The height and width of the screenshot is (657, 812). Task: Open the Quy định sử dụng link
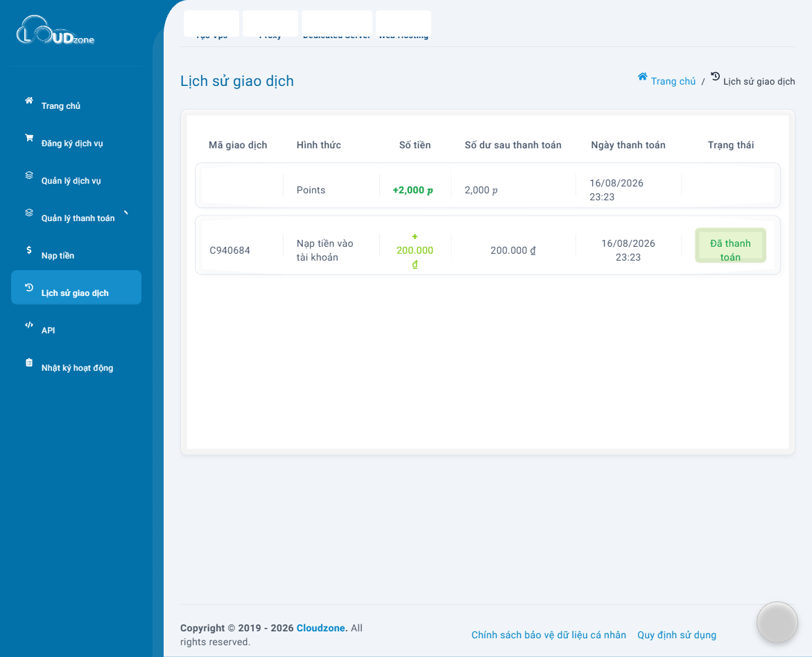tap(676, 635)
